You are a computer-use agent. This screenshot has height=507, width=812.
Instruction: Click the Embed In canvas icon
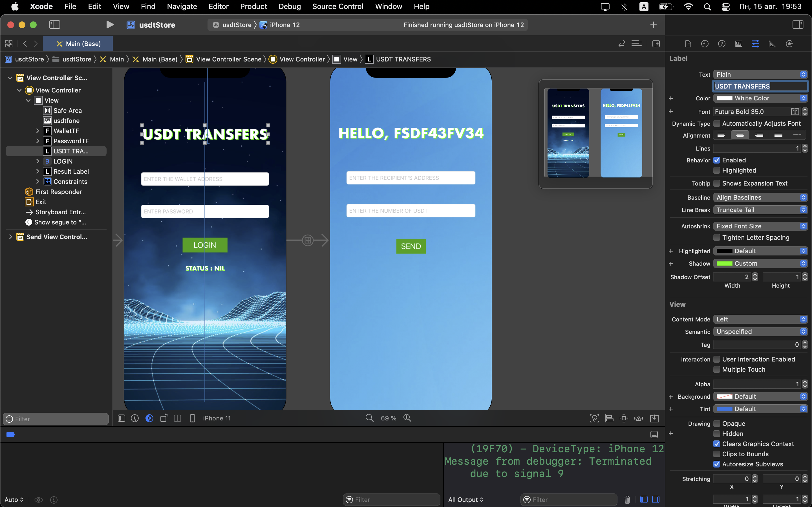tap(654, 418)
